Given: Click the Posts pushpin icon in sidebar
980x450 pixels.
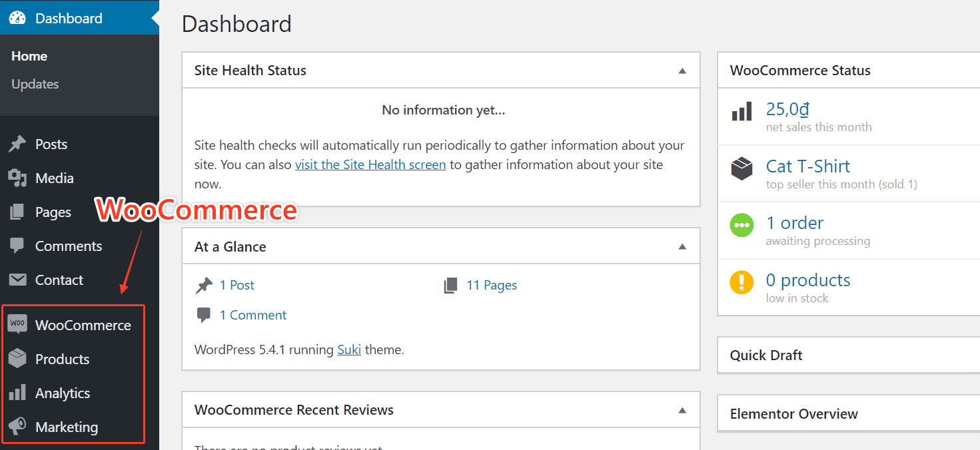Looking at the screenshot, I should [17, 144].
